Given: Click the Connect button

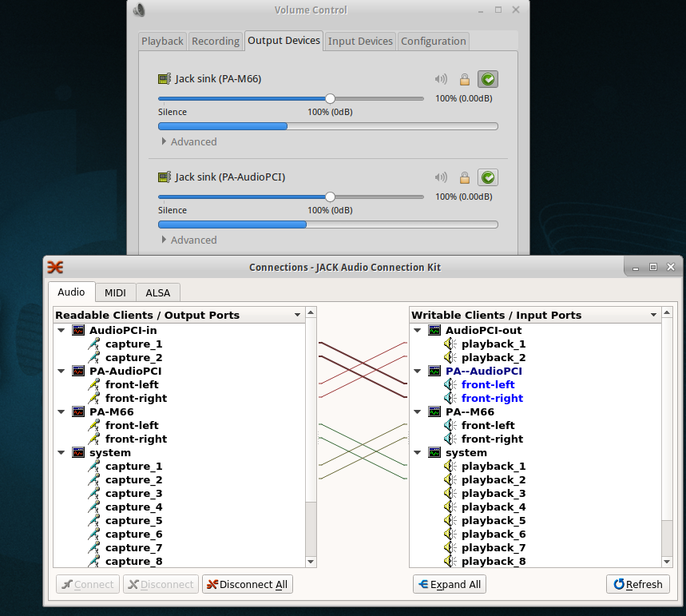Looking at the screenshot, I should point(88,585).
